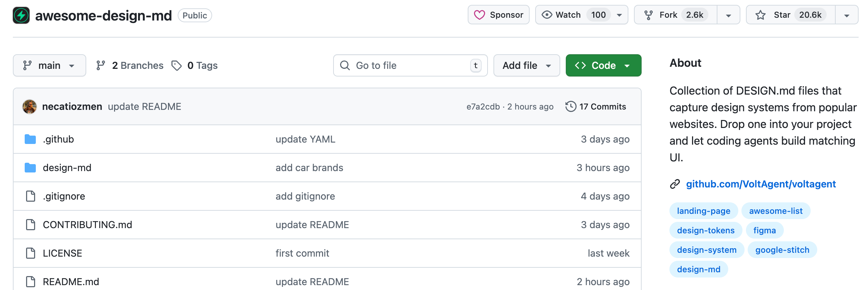Expand the green Code dropdown
The width and height of the screenshot is (868, 290).
tap(603, 65)
